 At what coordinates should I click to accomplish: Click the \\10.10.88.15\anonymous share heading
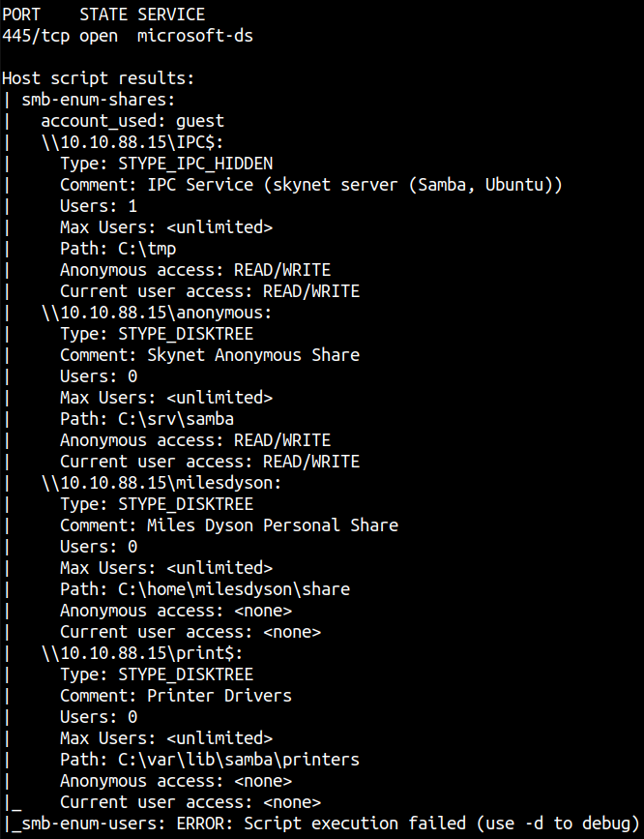[156, 313]
